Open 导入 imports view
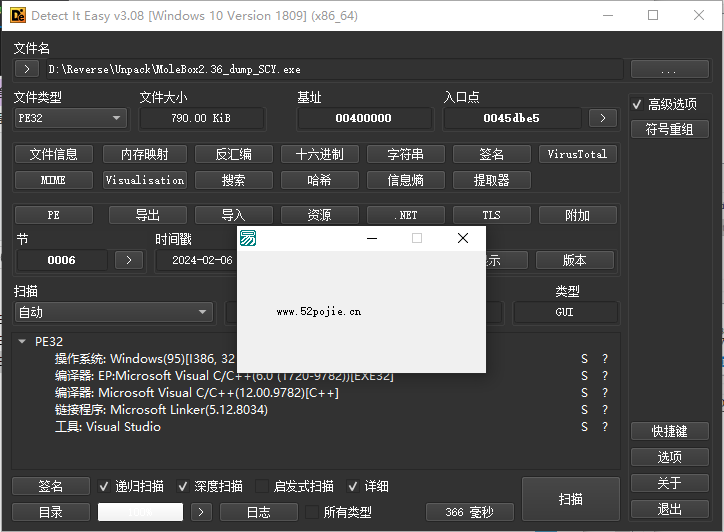Screen dimensions: 724x532 click(x=234, y=215)
